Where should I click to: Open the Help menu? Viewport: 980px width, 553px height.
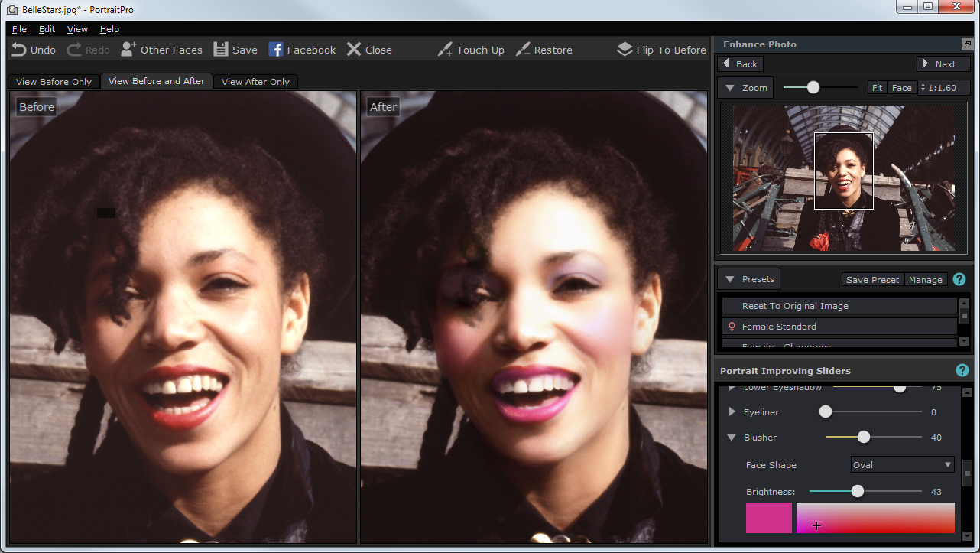point(109,29)
